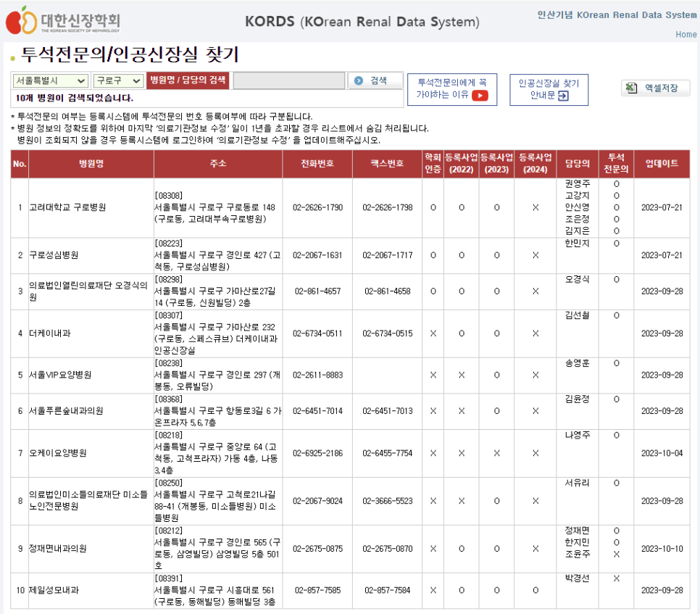Click fax number 02-6455-7754

pyautogui.click(x=388, y=453)
